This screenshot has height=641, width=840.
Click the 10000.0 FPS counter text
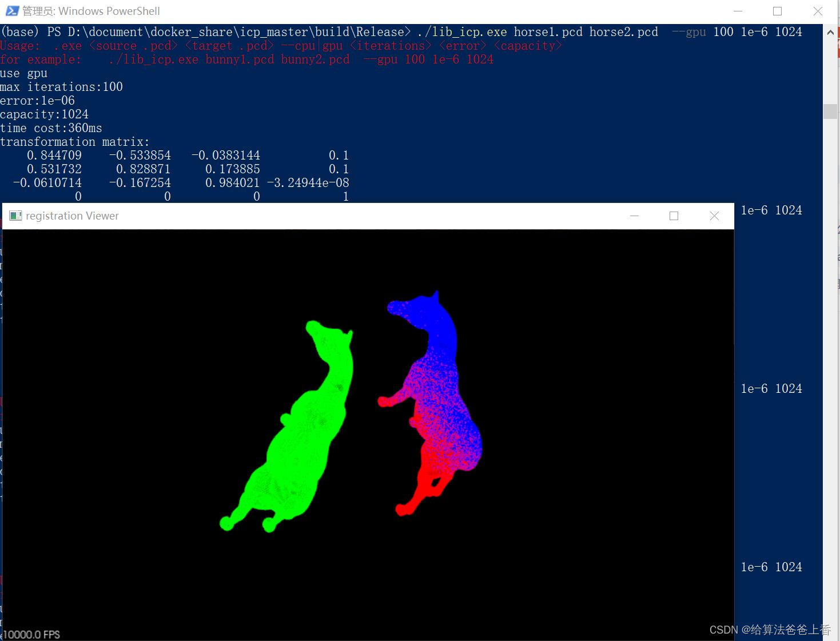[32, 634]
